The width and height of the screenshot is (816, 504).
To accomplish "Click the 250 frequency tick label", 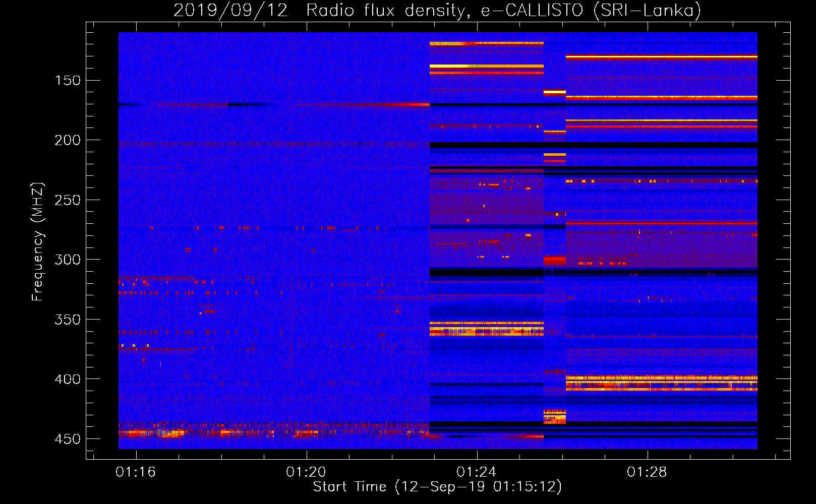I will click(68, 200).
